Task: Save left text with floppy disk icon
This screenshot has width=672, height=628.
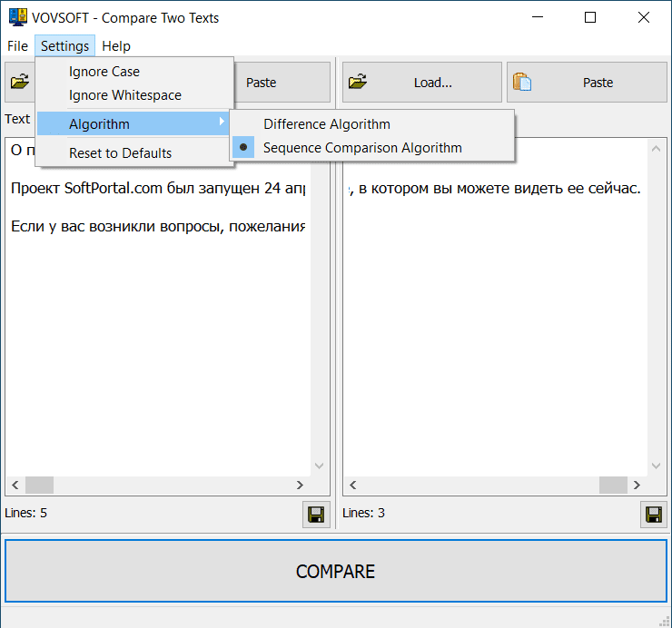Action: (316, 515)
